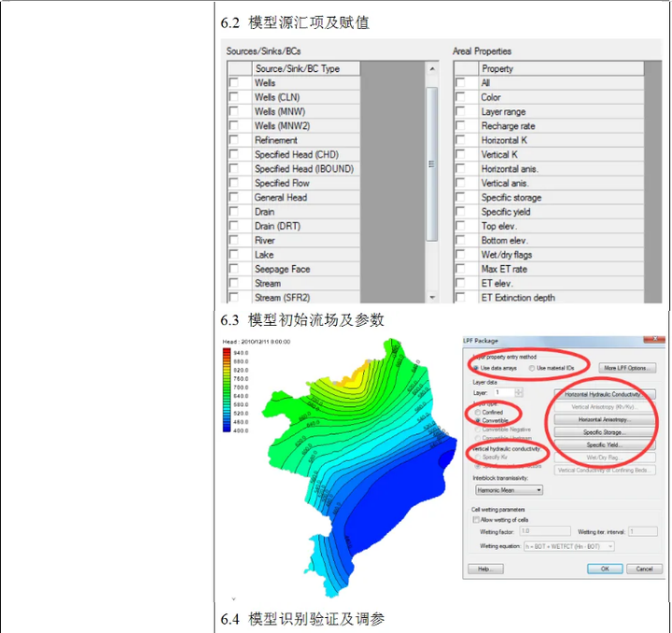Click the Help button in LPF Package
This screenshot has width=672, height=633.
(x=485, y=569)
